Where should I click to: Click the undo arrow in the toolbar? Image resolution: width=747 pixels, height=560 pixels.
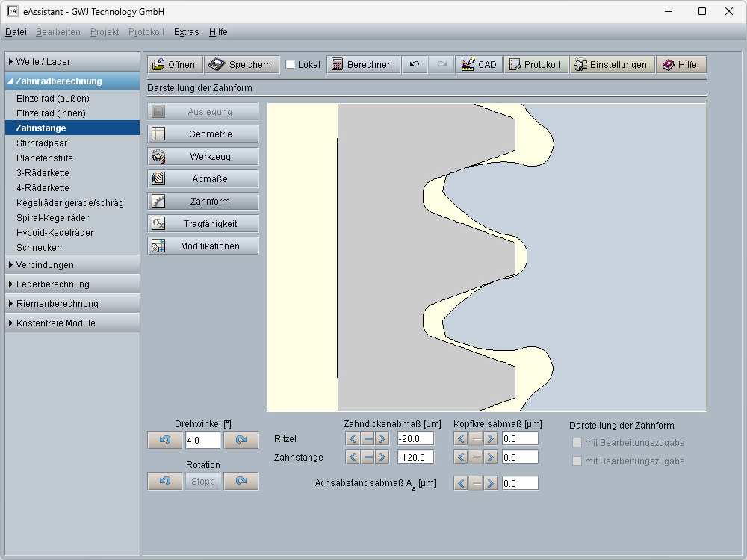tap(415, 65)
